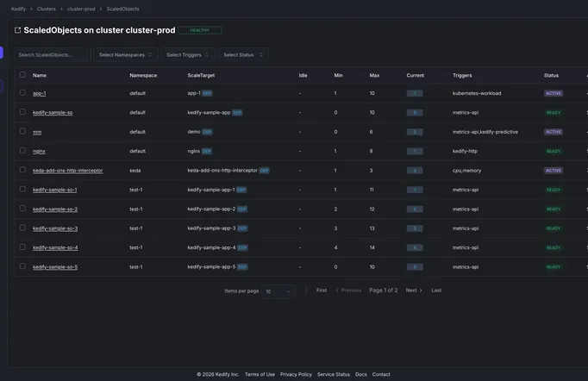Screen dimensions: 588x381
Task: Click the ACTIVE status badge for mm
Action: pos(554,132)
